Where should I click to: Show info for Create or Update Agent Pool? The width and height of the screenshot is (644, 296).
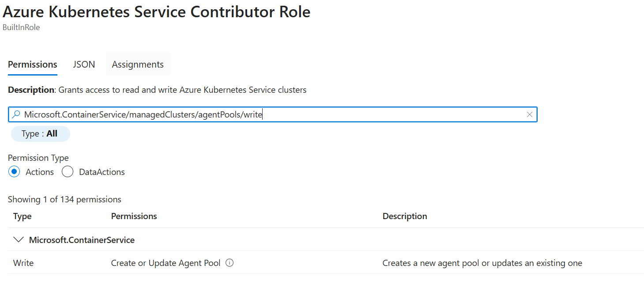230,263
